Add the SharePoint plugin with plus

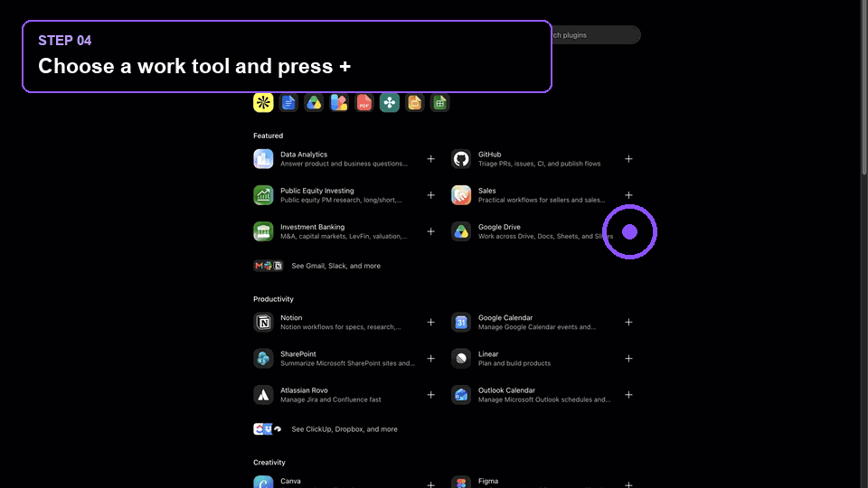[430, 359]
